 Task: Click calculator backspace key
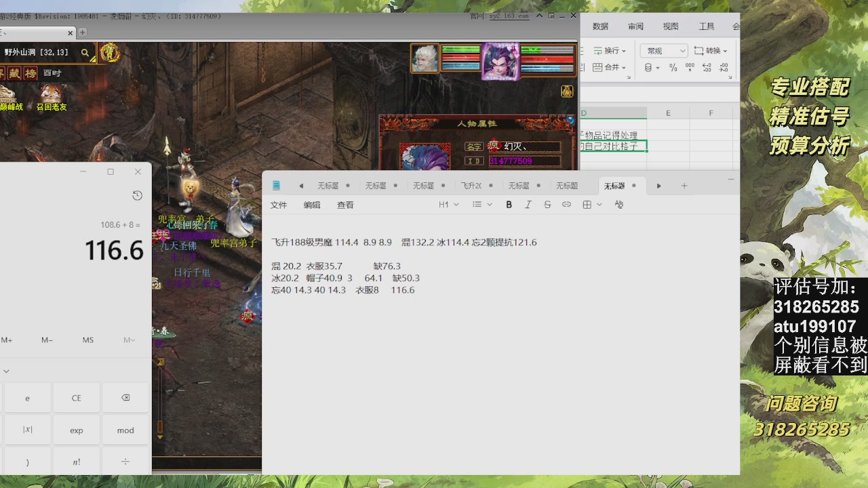tap(125, 398)
